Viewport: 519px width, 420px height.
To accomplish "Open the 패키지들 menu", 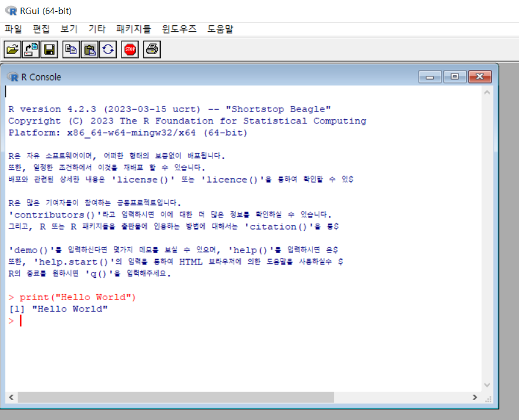I will 133,29.
